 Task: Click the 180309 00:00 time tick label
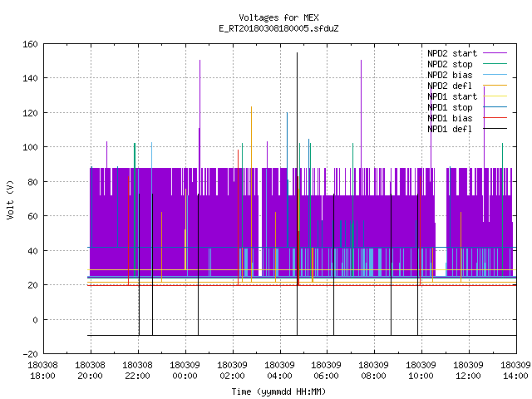[185, 370]
